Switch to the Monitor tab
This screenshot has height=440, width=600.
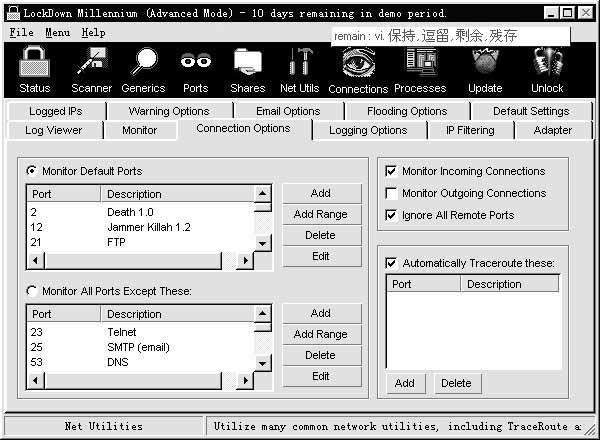[x=140, y=130]
